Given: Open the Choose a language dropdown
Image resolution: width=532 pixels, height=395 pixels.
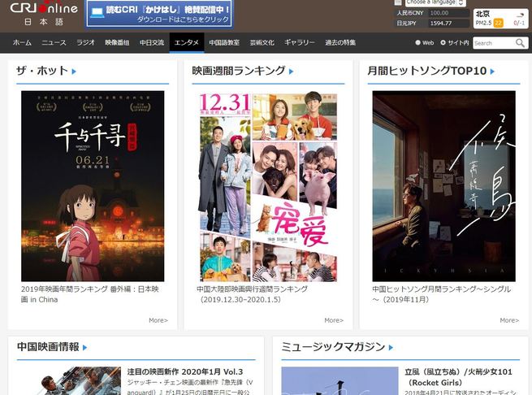Looking at the screenshot, I should click(436, 2).
